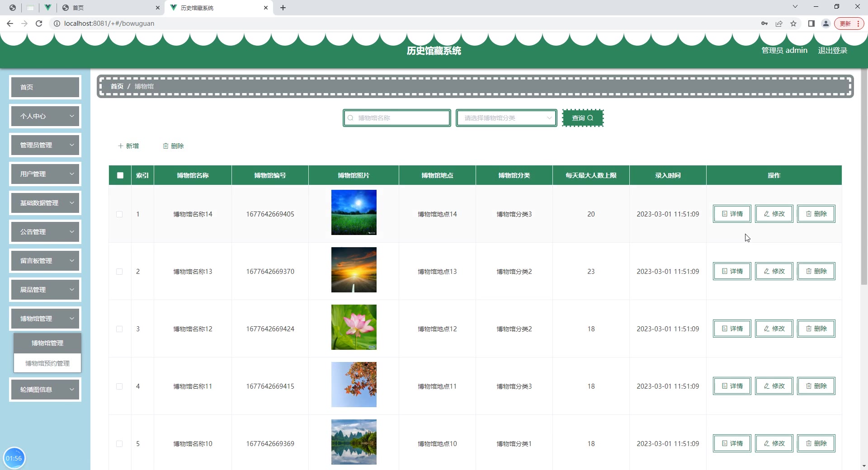This screenshot has height=470, width=868.
Task: Click the timer badge showing 01:56
Action: coord(14,458)
